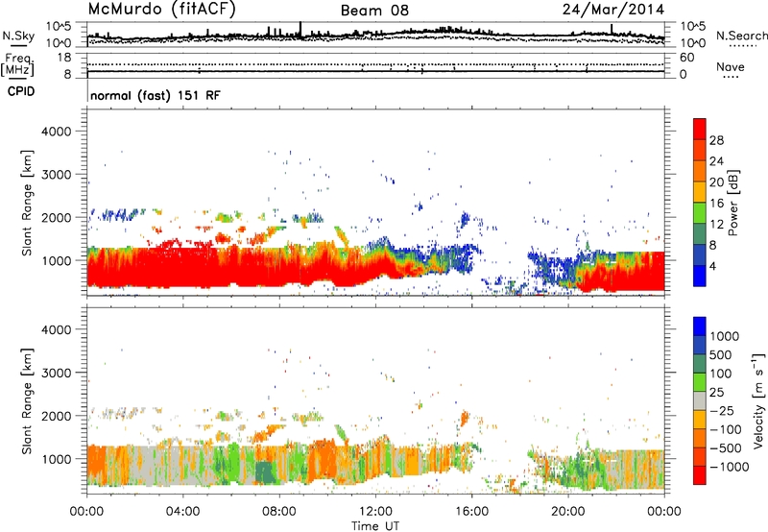Viewport: 768px width, 532px height.
Task: Click the '1000' velocity colorbar tick label
Action: click(x=725, y=336)
